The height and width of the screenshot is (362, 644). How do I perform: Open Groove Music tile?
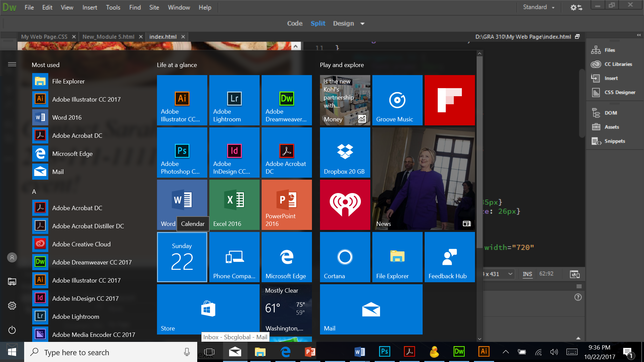click(397, 100)
